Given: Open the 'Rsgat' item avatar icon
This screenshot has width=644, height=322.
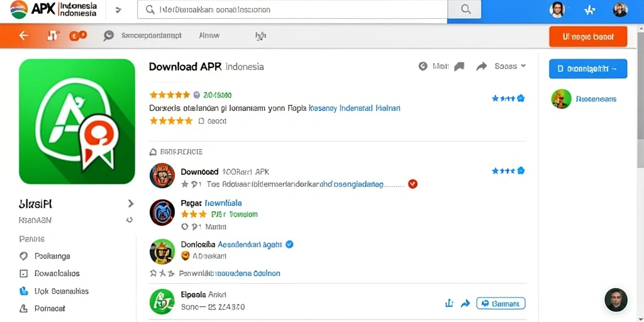Looking at the screenshot, I should (x=162, y=213).
